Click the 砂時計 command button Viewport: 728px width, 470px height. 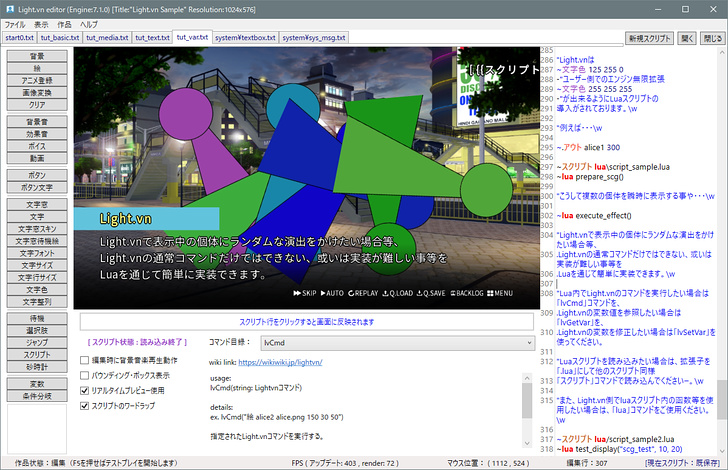pyautogui.click(x=37, y=366)
